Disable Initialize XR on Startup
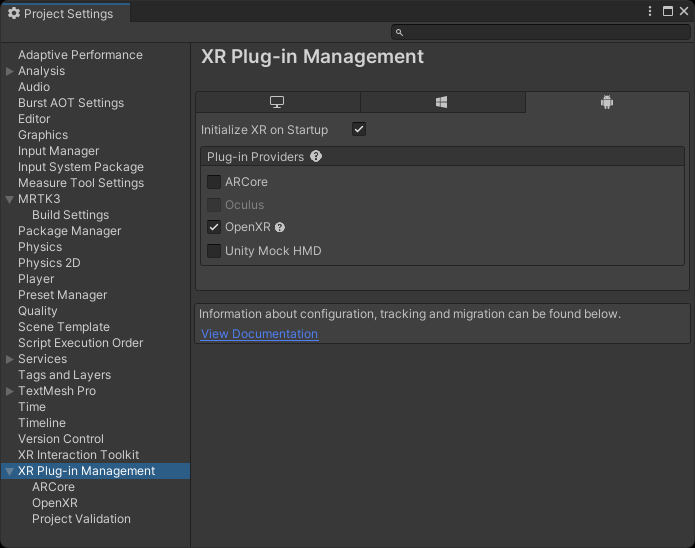 point(359,129)
